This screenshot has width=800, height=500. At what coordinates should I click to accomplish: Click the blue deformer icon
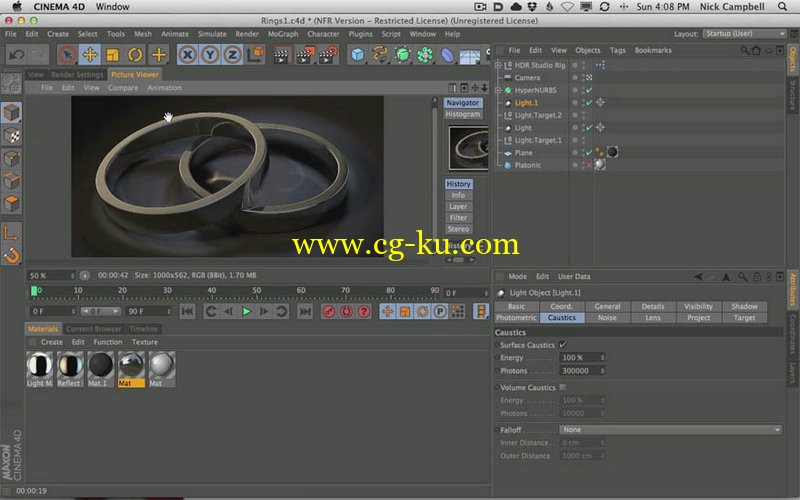point(447,55)
